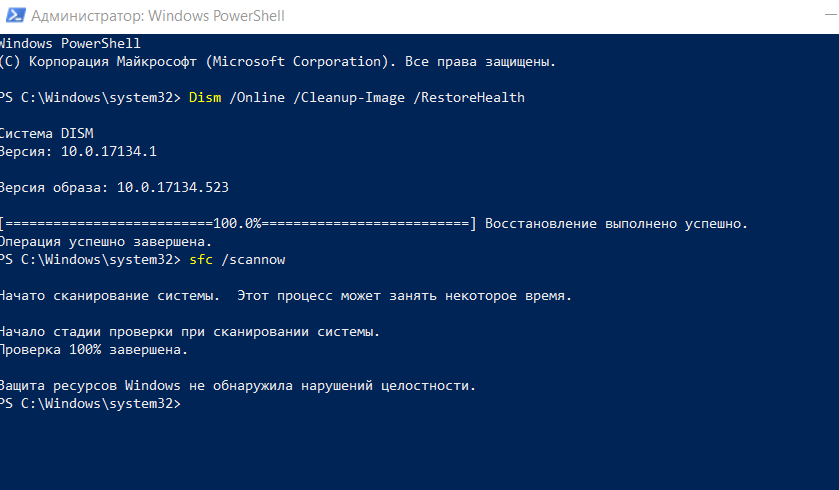Click the yellow Dism command word
839x490 pixels.
[205, 97]
